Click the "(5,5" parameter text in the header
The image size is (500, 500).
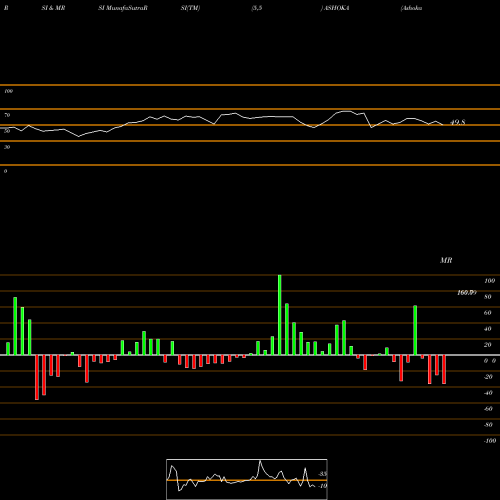(257, 8)
